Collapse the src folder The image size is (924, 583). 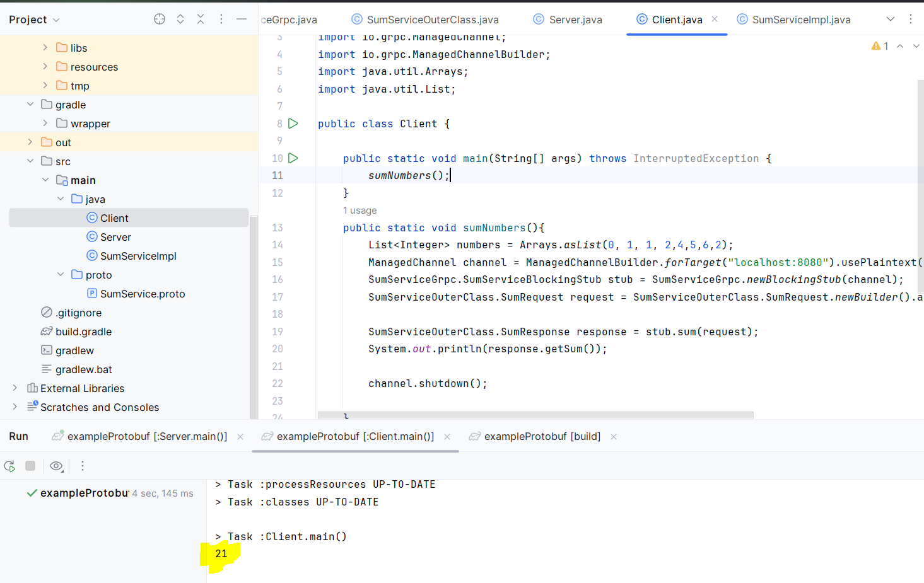[x=30, y=161]
